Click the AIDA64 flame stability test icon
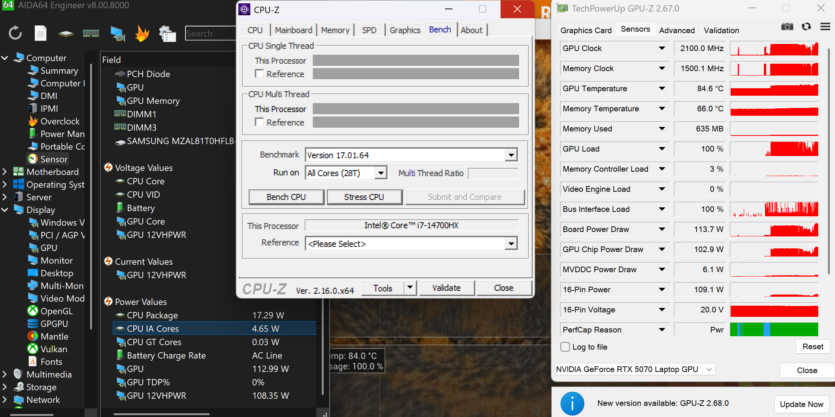The width and height of the screenshot is (835, 417). click(142, 33)
